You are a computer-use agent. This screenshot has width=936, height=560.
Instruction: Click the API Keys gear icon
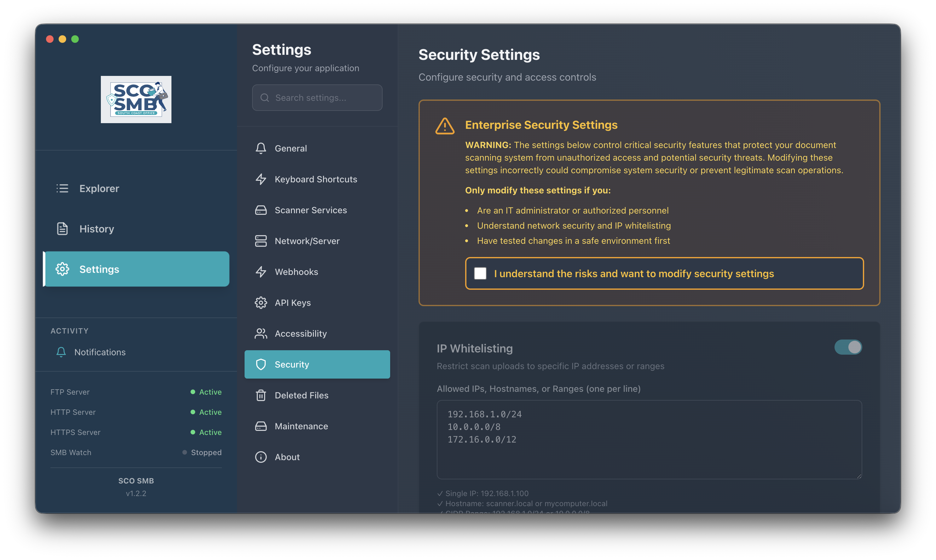click(x=261, y=303)
